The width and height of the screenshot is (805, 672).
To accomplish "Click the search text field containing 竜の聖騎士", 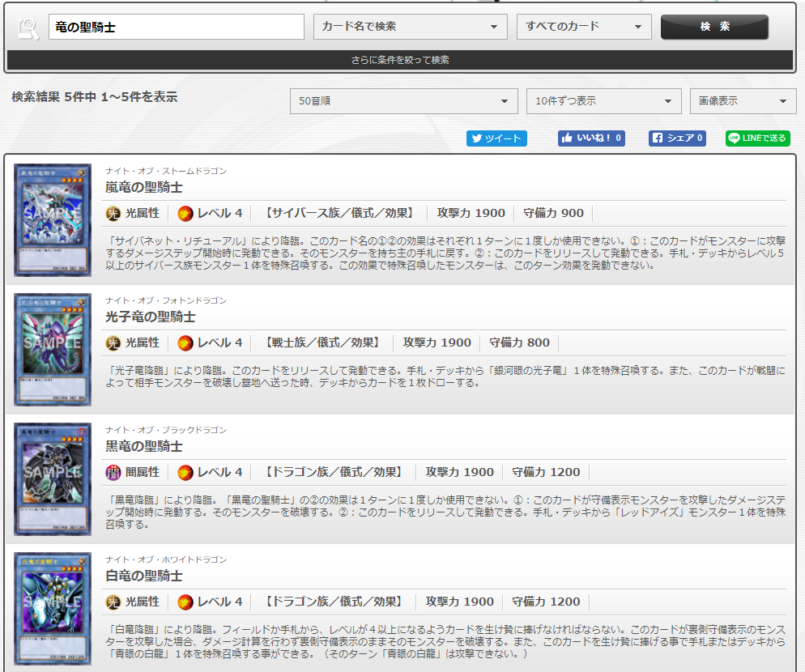I will tap(174, 27).
